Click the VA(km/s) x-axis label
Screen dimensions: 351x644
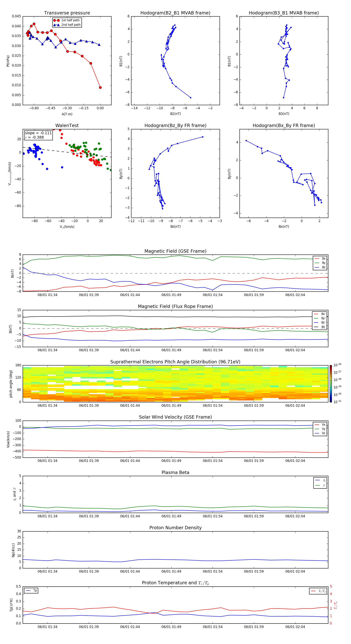(x=67, y=227)
